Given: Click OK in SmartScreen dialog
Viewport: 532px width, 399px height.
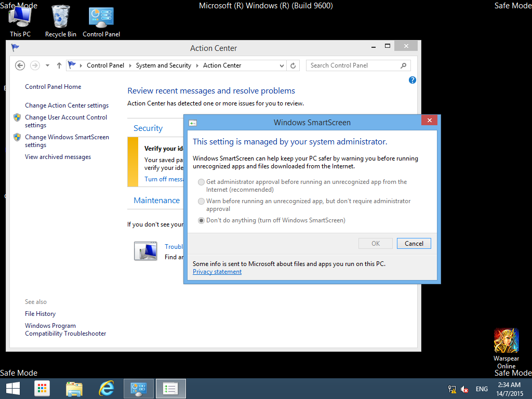Looking at the screenshot, I should [x=376, y=244].
